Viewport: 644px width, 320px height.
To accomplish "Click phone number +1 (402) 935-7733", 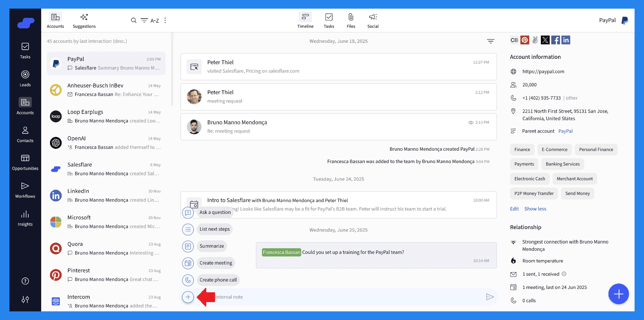I will 541,98.
